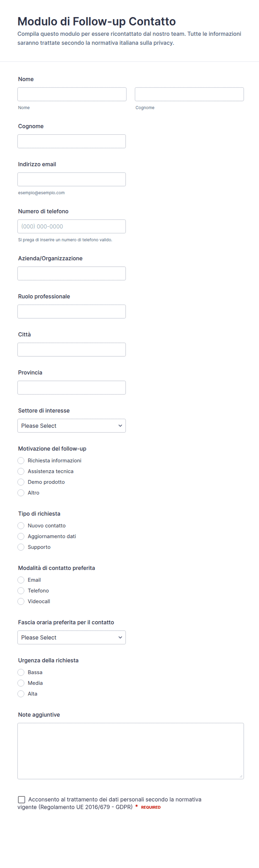
Task: Click the Città input field
Action: point(72,349)
